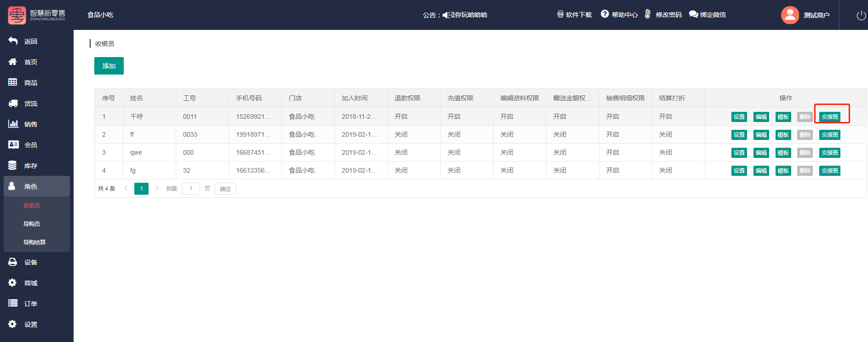Click the 商品 grid icon
868x342 pixels.
pyautogui.click(x=13, y=82)
